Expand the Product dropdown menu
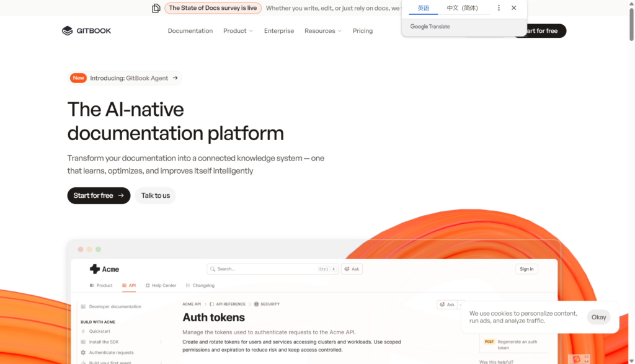This screenshot has width=635, height=364. (x=238, y=31)
